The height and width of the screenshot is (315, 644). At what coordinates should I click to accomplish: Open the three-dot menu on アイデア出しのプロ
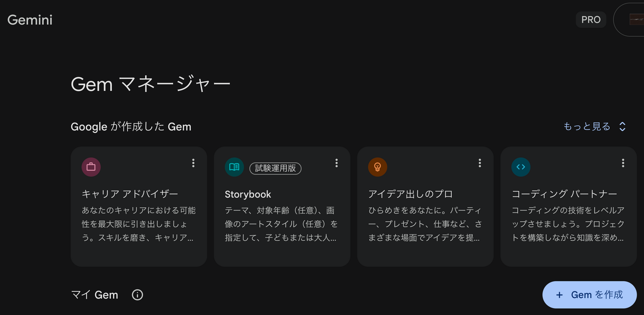(x=480, y=163)
